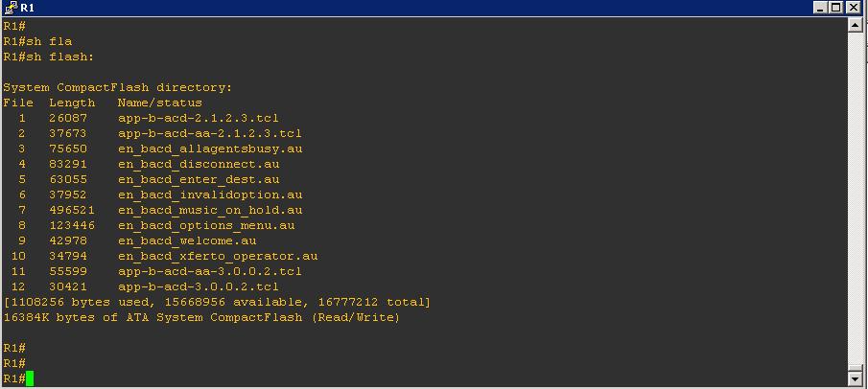Click the bytes used summary line
Screen dimensions: 868x389
coord(217,302)
